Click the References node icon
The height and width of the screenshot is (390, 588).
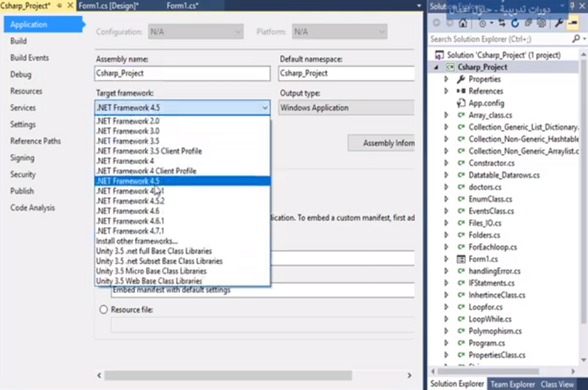pos(461,91)
